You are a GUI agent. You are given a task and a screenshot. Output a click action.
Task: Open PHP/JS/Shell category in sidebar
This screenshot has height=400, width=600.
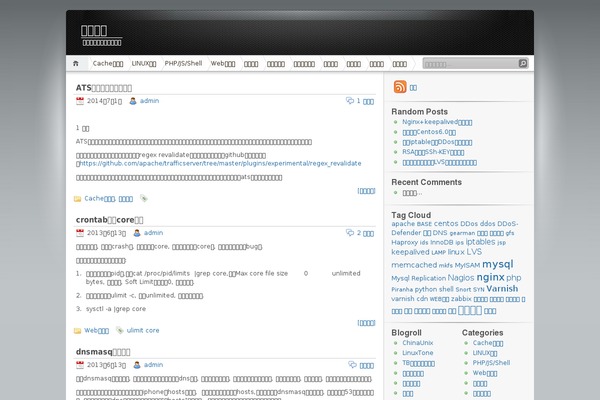click(x=491, y=363)
